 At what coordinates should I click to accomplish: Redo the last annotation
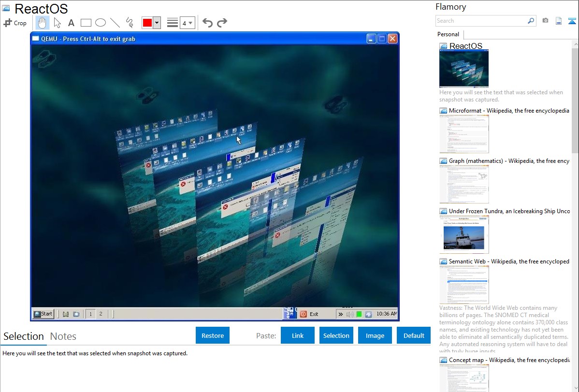click(x=222, y=23)
